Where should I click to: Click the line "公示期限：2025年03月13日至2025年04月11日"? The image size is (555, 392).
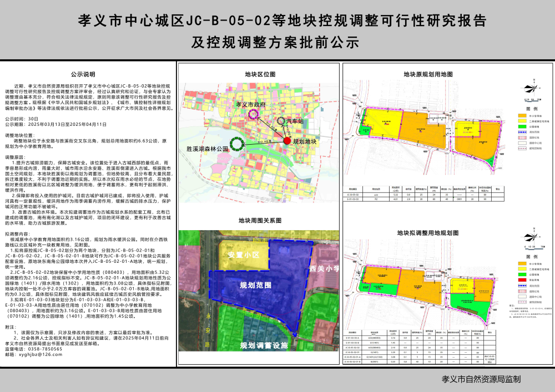pyautogui.click(x=56, y=124)
